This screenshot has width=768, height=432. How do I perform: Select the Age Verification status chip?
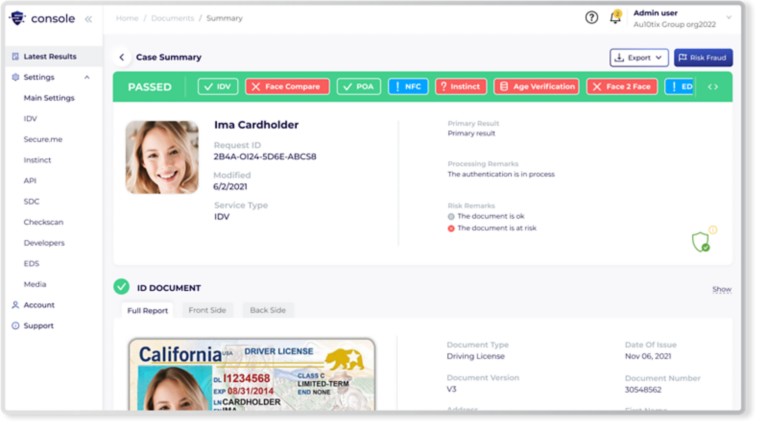point(536,87)
